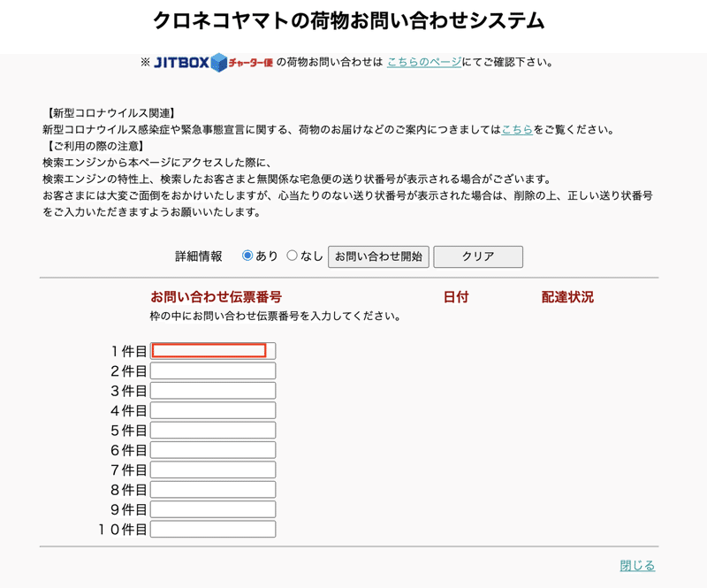Click the お問い合わせ伝票番号 column heading
Image resolution: width=707 pixels, height=588 pixels.
coord(216,297)
